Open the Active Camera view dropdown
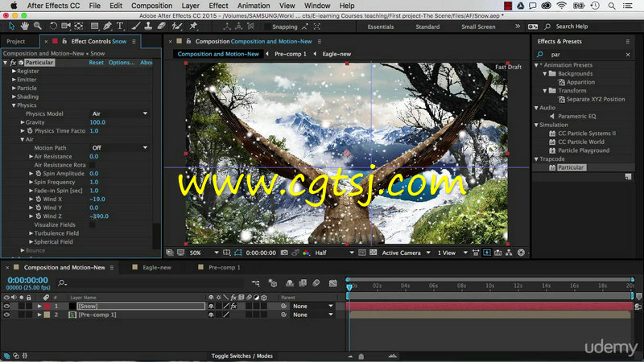 [x=406, y=253]
